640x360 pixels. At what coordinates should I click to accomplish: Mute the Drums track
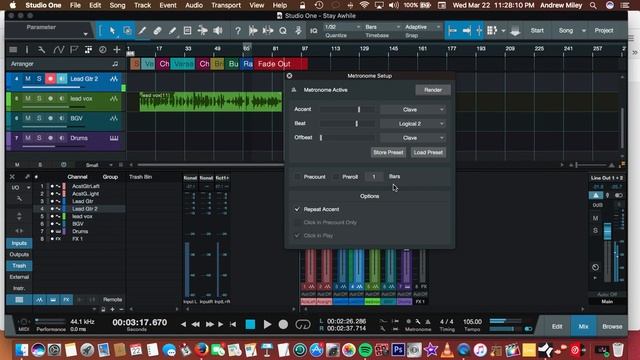coord(28,138)
